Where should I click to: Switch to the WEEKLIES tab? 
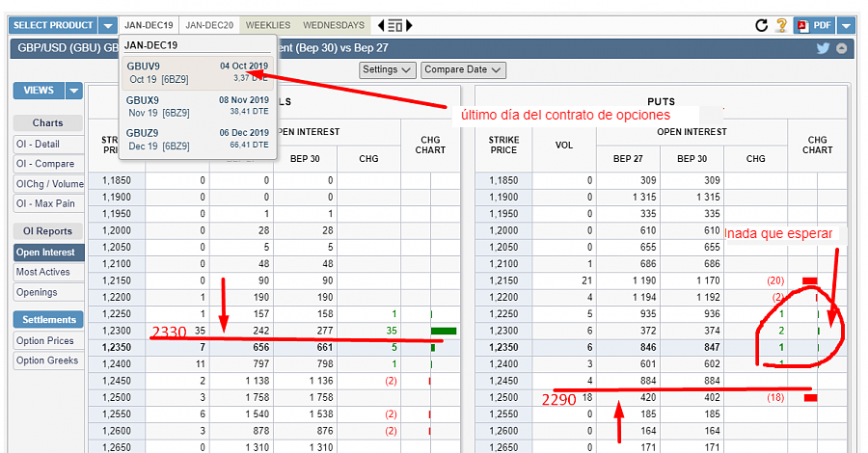[267, 25]
